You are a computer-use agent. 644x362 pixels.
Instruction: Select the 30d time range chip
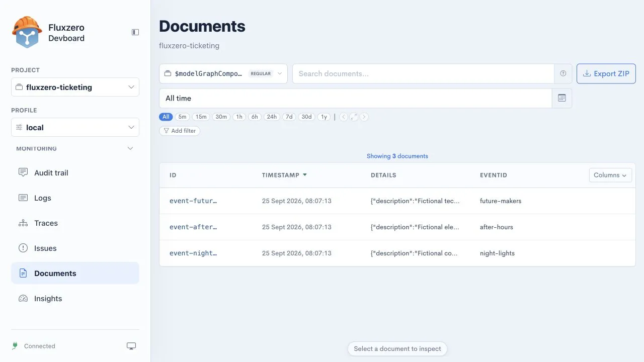point(306,117)
